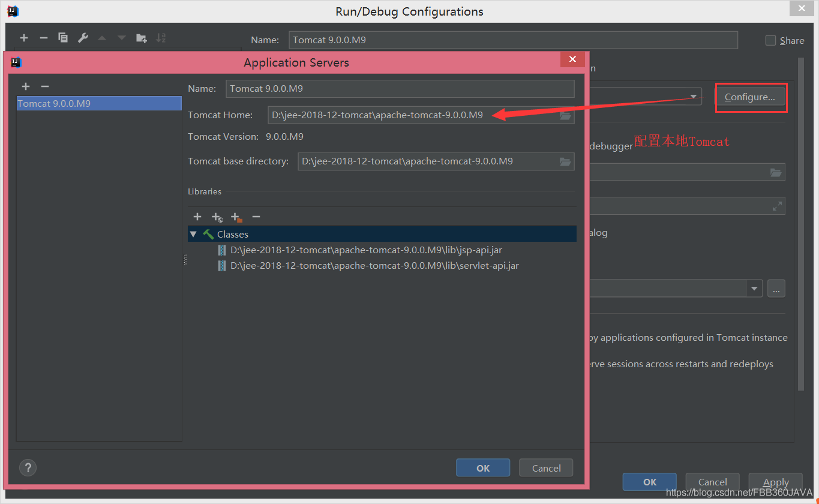Open the wrench Edit Templates icon
The image size is (819, 504).
[83, 38]
